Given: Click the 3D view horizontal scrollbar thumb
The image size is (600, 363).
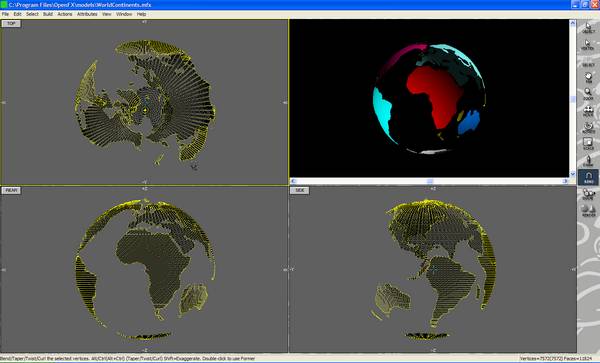Looking at the screenshot, I should tap(430, 181).
